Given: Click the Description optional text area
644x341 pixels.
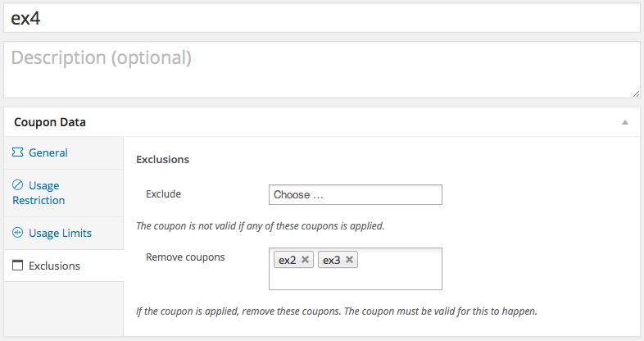Looking at the screenshot, I should [322, 70].
